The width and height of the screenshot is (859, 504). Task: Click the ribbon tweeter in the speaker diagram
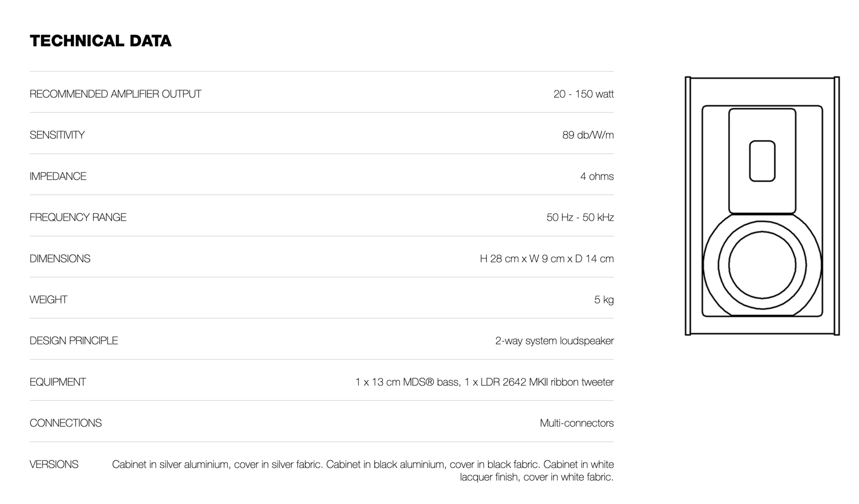(x=762, y=161)
